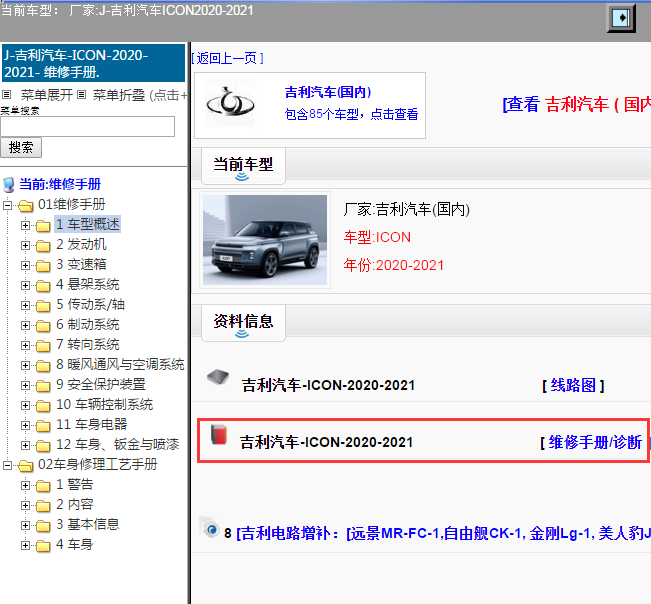This screenshot has height=604, width=651.
Task: Click folder icon of 11 车身电器
Action: (43, 425)
